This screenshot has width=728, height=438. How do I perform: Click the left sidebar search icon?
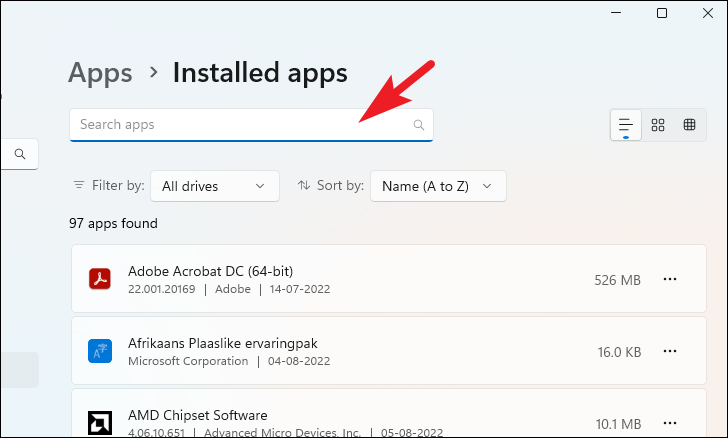20,154
